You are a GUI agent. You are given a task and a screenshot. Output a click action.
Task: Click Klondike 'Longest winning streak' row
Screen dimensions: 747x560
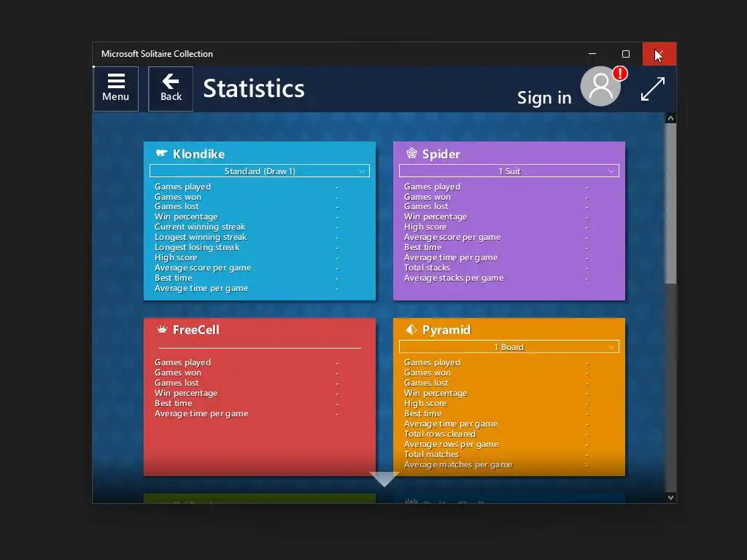[x=247, y=237]
